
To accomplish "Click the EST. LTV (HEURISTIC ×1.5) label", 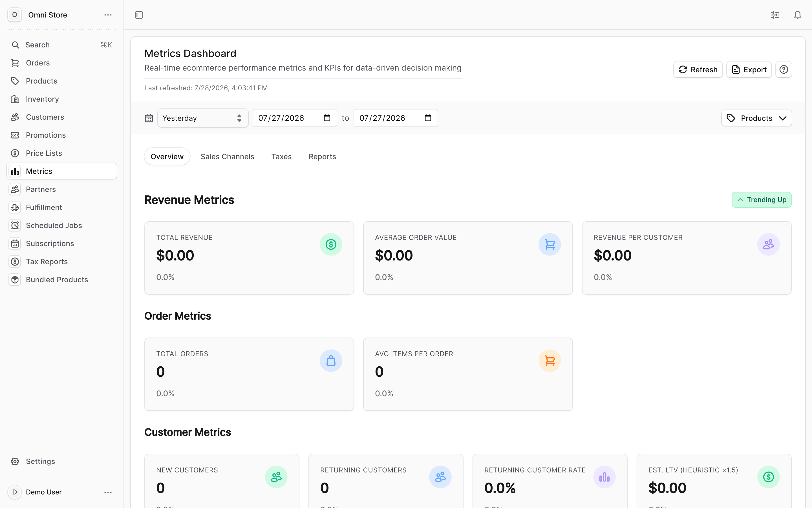I will 693,470.
